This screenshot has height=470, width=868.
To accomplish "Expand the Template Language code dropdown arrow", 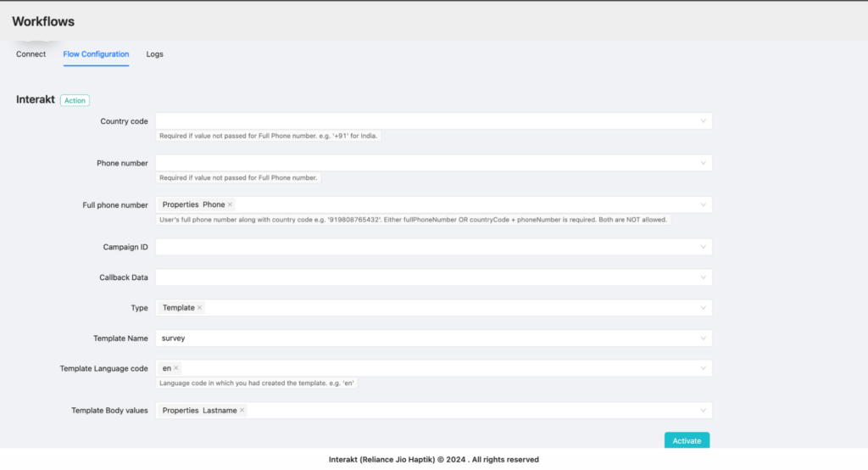I will click(703, 368).
